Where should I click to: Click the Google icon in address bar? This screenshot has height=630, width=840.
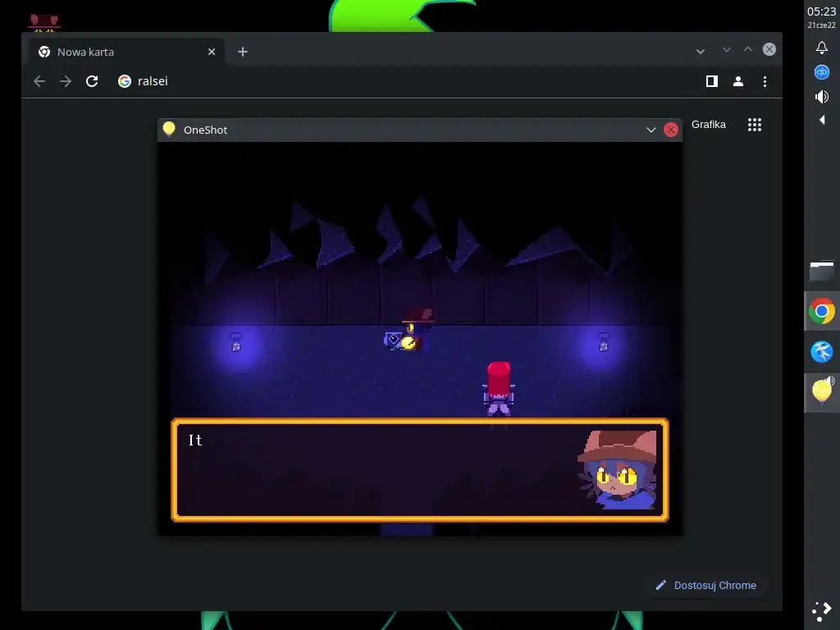click(x=125, y=81)
